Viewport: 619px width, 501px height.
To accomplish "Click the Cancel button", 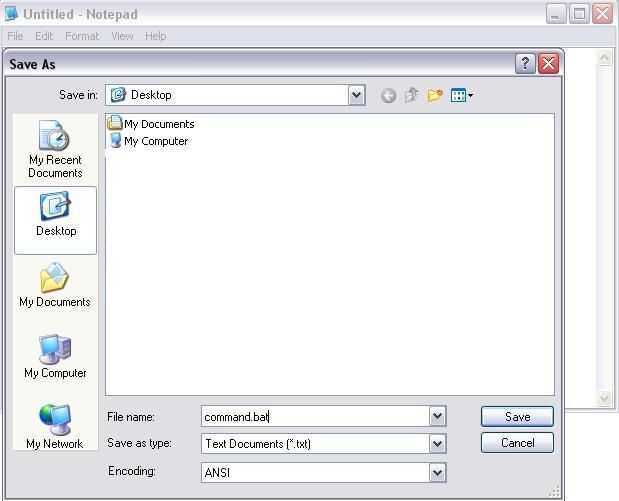I will (517, 443).
